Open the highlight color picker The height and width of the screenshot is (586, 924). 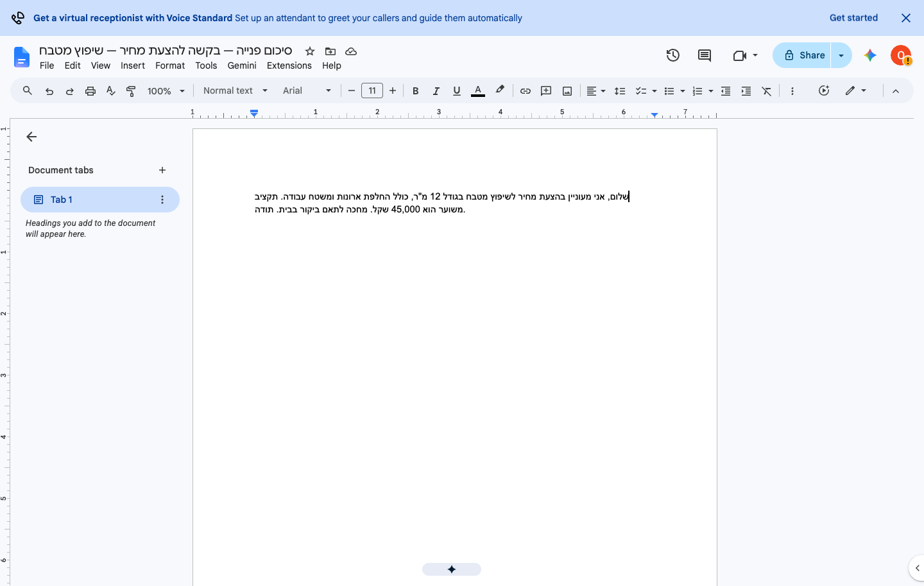(x=500, y=91)
